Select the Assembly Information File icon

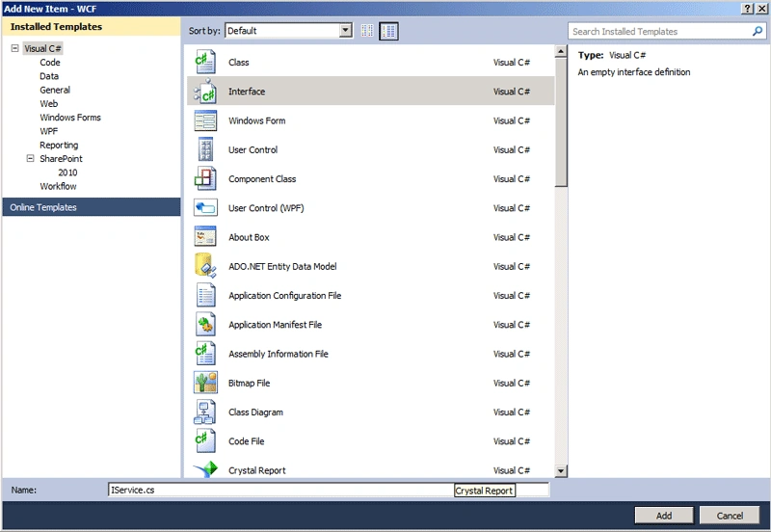pyautogui.click(x=205, y=354)
